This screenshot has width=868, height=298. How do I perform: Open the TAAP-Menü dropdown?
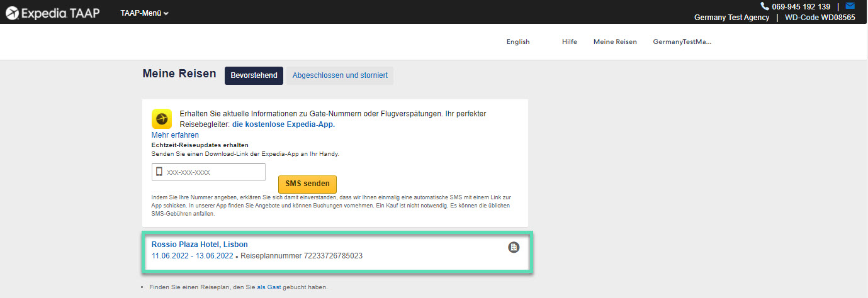pos(144,13)
